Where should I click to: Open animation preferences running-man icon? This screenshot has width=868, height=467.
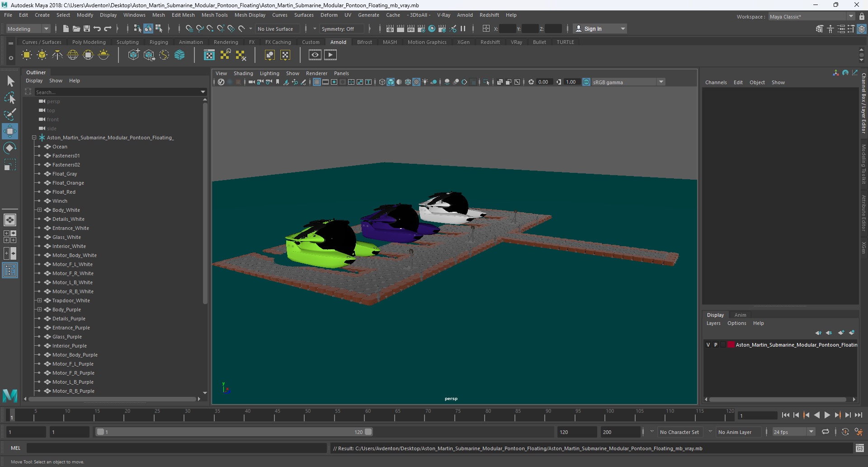click(859, 432)
